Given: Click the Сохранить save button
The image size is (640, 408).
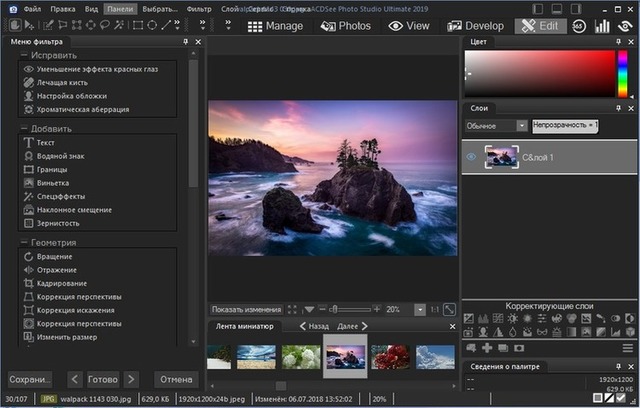Looking at the screenshot, I should pyautogui.click(x=30, y=379).
